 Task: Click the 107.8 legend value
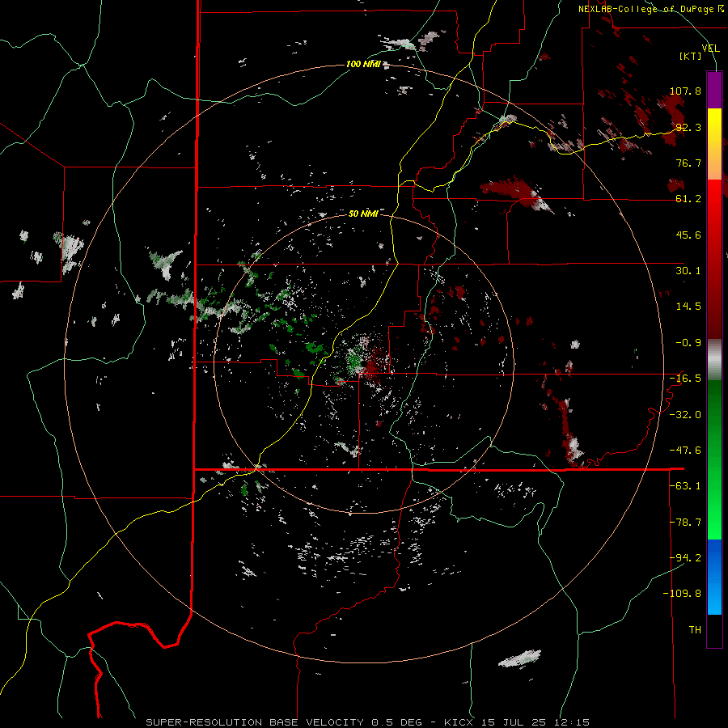point(685,91)
